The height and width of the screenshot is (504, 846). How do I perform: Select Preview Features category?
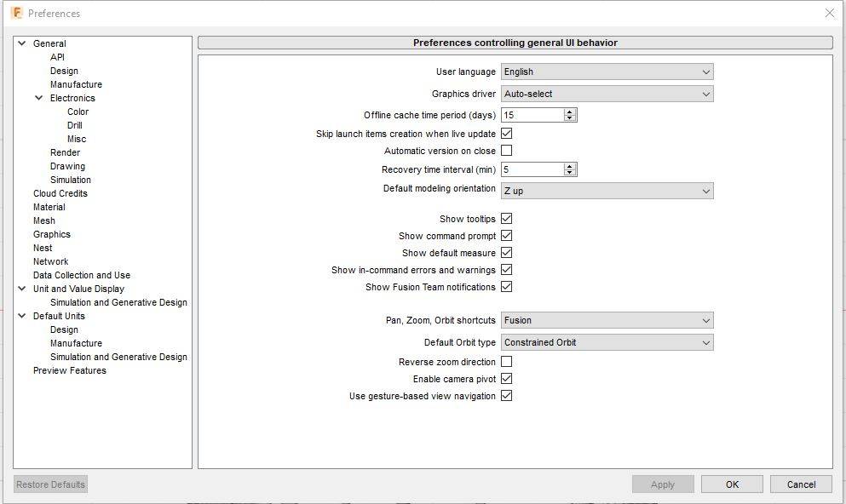point(70,370)
